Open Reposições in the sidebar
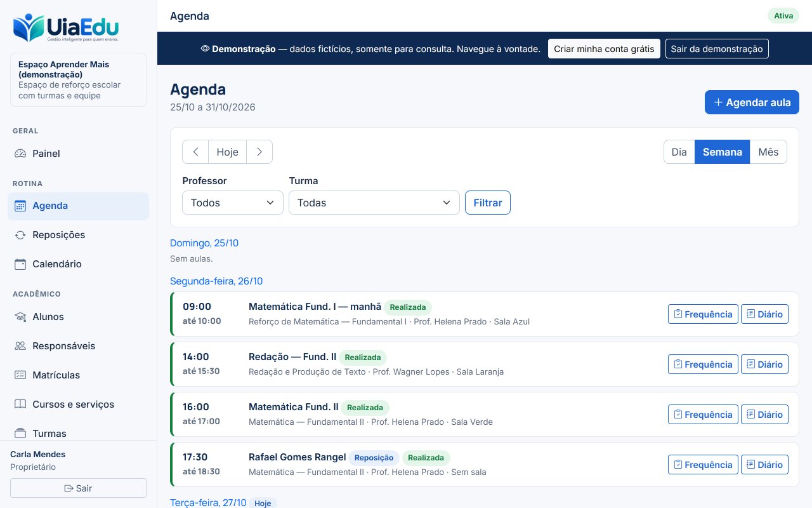This screenshot has height=508, width=812. click(x=78, y=235)
